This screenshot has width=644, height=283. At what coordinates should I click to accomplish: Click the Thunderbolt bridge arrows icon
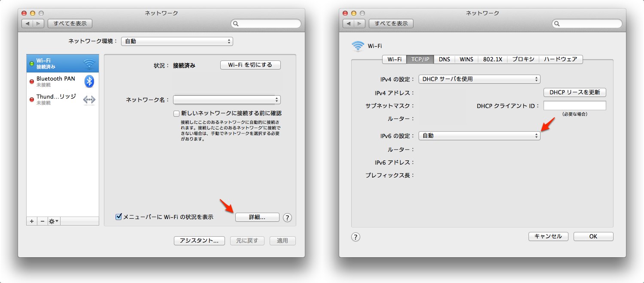89,99
